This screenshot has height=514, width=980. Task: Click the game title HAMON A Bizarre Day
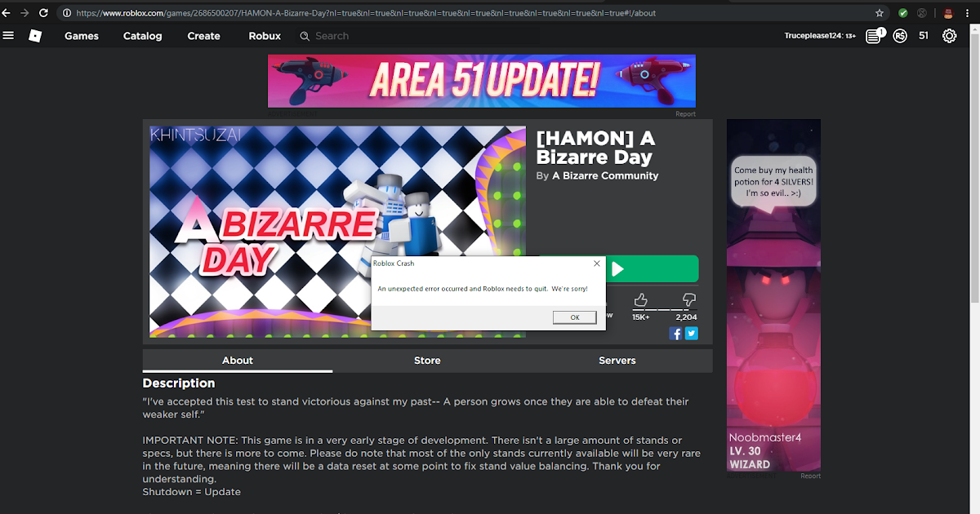click(597, 148)
